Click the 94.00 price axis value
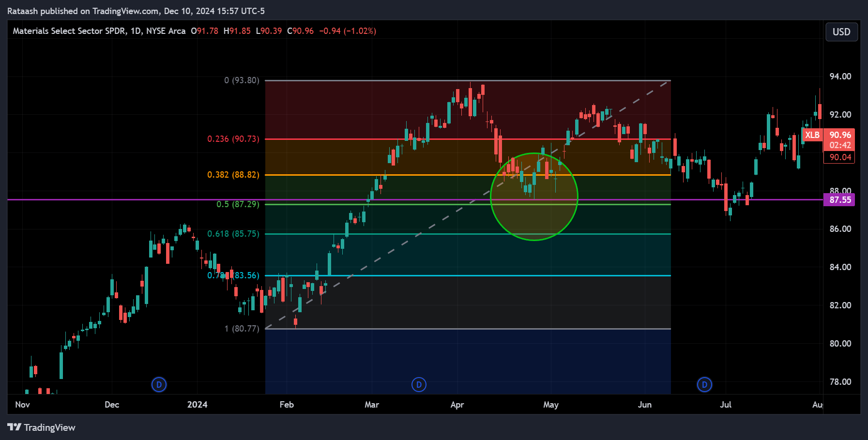The height and width of the screenshot is (440, 868). pos(840,76)
